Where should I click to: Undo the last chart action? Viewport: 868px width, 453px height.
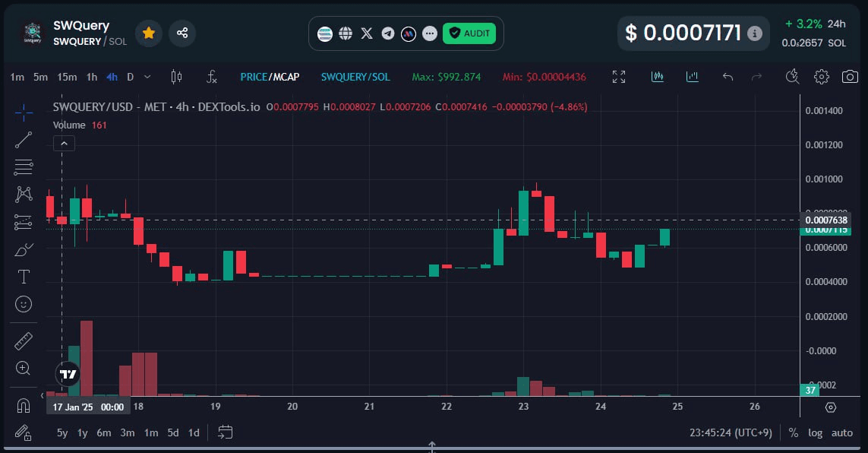[728, 77]
